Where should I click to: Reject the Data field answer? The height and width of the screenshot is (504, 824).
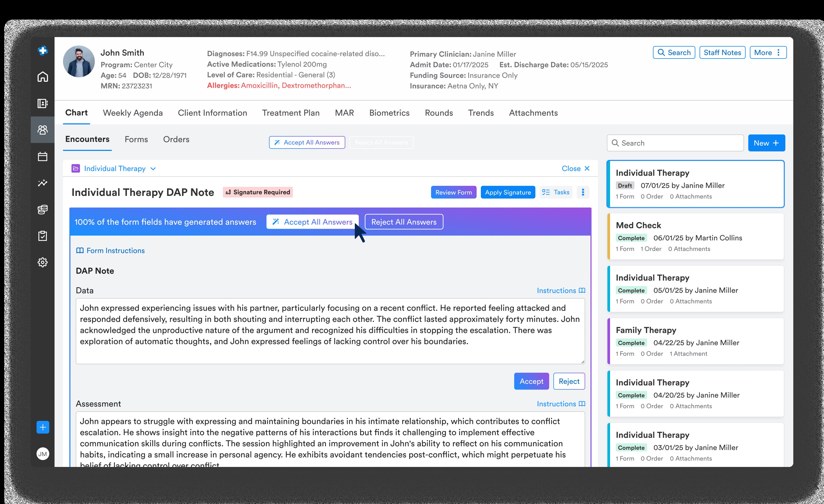[569, 381]
